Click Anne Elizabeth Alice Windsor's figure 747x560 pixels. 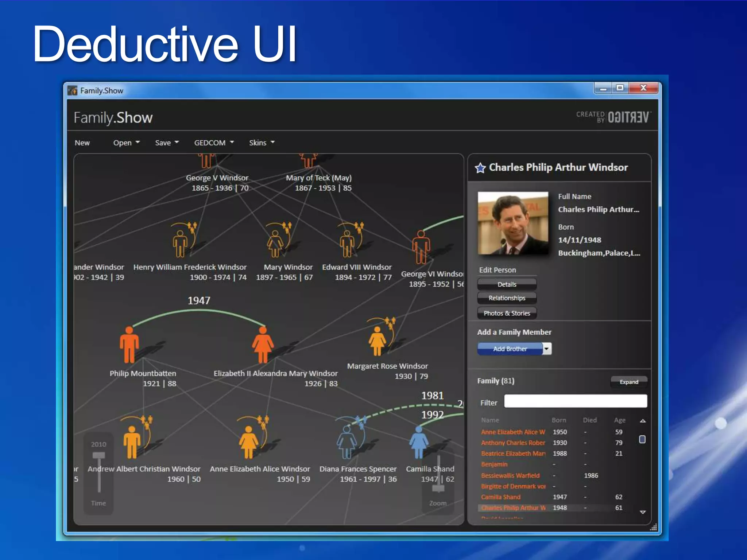click(x=248, y=442)
